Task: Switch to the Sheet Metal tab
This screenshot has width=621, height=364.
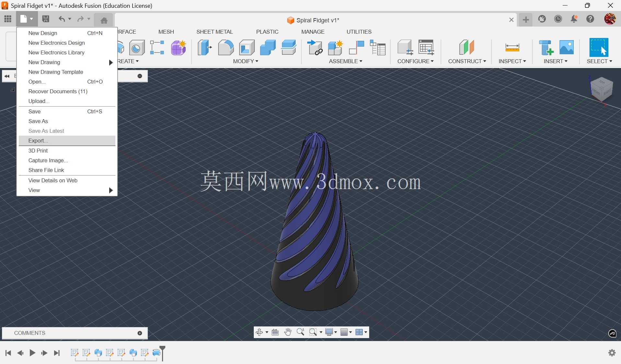Action: point(215,32)
